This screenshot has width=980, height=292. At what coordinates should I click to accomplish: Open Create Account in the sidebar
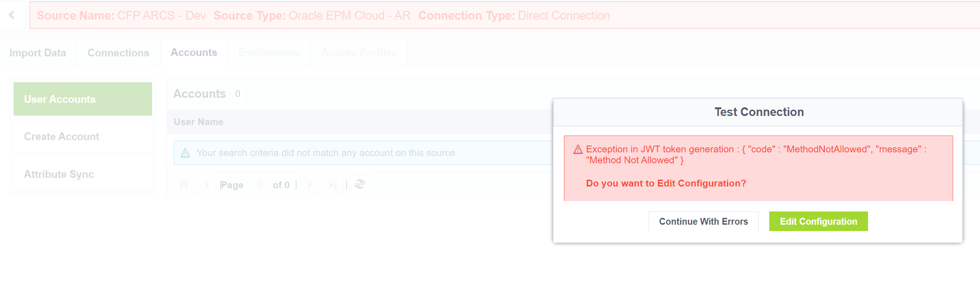click(83, 136)
